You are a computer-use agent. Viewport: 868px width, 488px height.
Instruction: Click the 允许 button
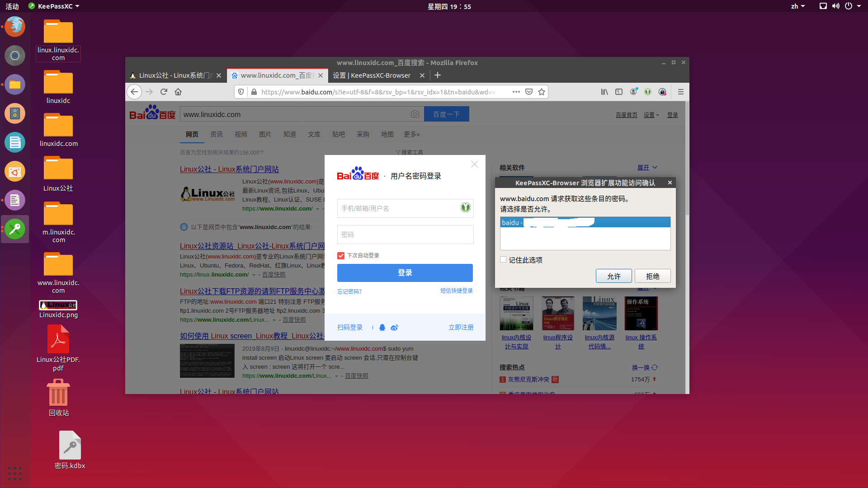(613, 276)
